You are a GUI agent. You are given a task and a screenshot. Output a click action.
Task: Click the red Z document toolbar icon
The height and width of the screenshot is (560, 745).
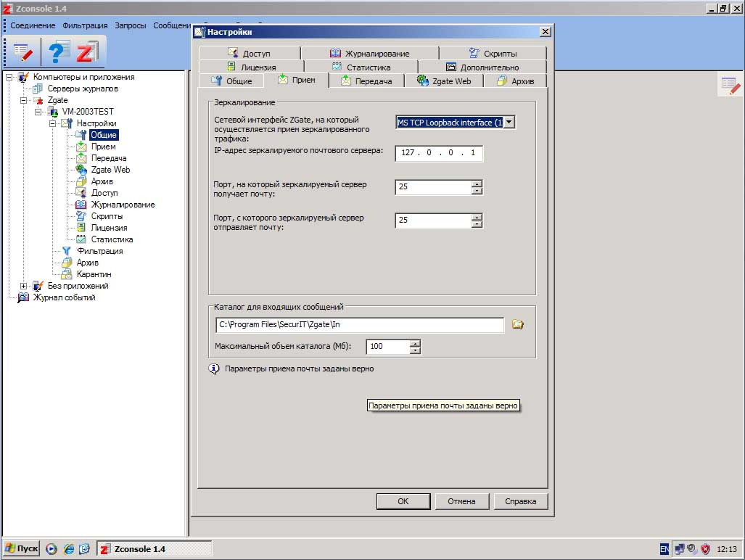coord(88,52)
